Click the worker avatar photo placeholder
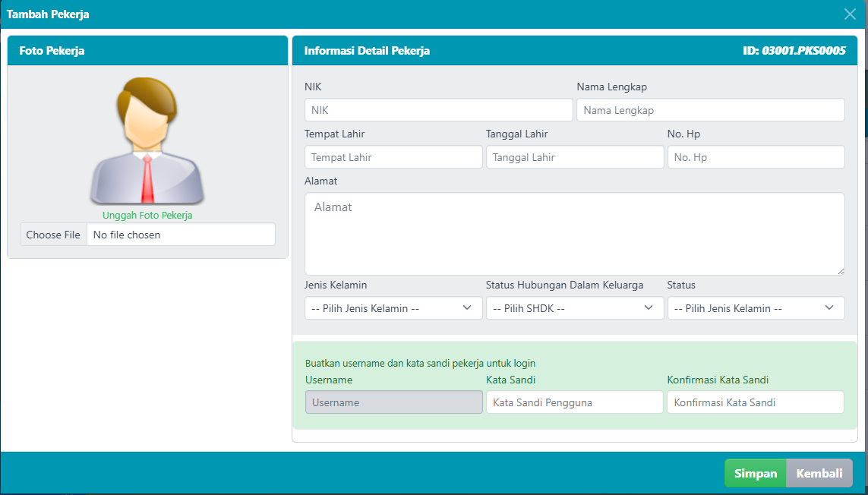This screenshot has height=495, width=868. (147, 141)
